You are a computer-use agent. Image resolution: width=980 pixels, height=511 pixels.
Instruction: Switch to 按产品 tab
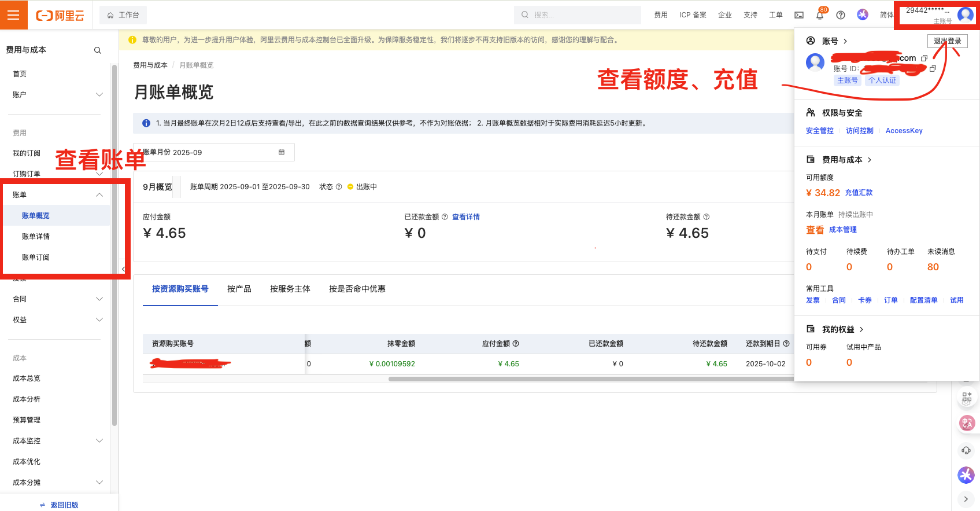coord(239,289)
